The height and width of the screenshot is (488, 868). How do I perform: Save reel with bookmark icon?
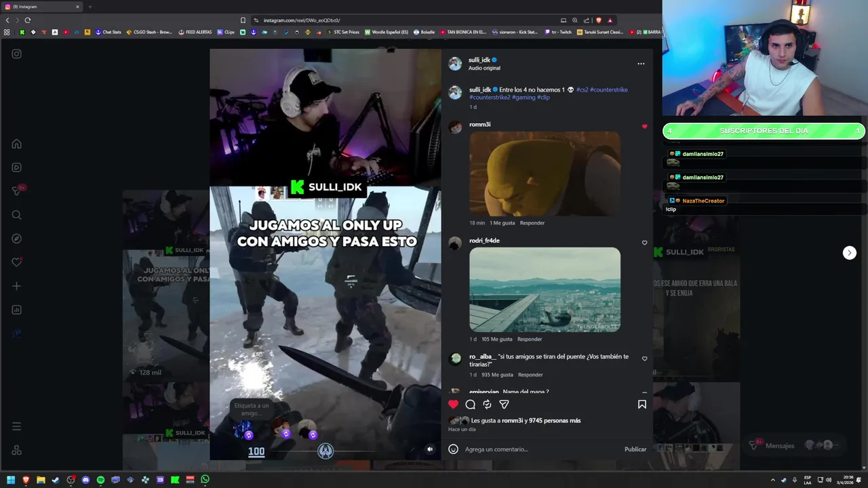click(x=642, y=404)
